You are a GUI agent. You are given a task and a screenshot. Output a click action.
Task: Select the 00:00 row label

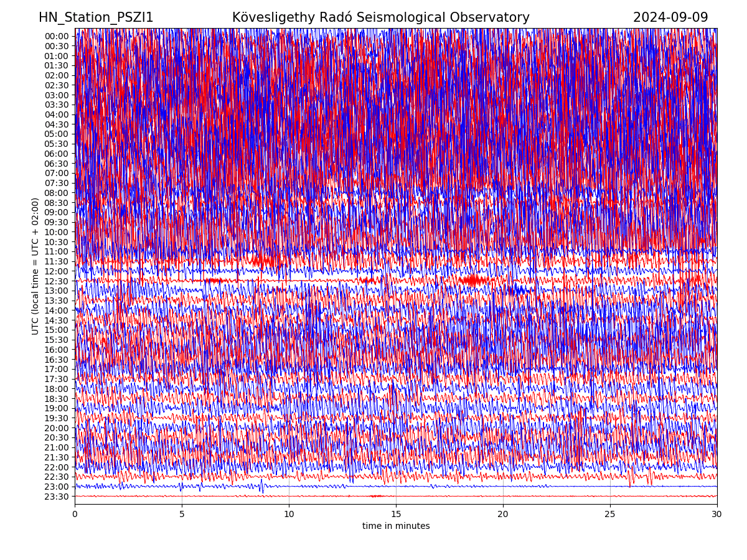coord(57,36)
